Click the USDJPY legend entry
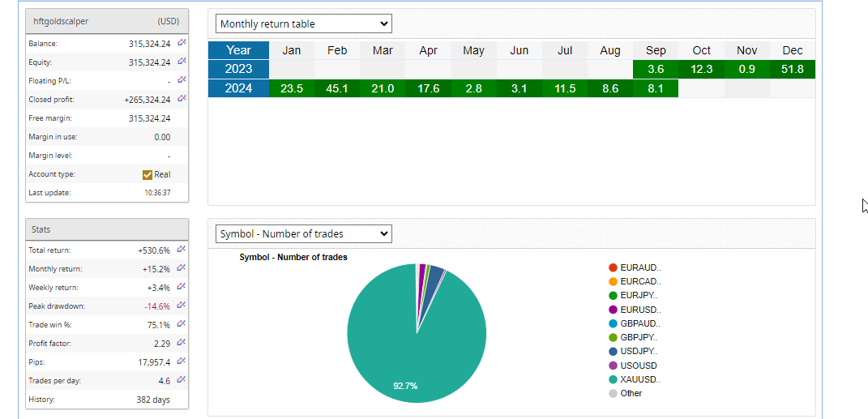This screenshot has width=868, height=419. pos(638,351)
